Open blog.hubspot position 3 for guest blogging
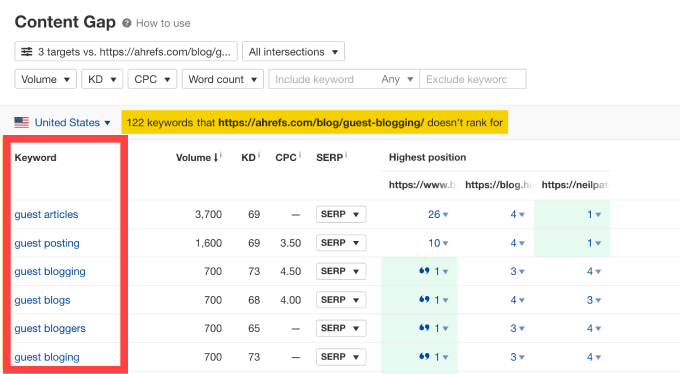The height and width of the screenshot is (374, 680). [x=517, y=272]
